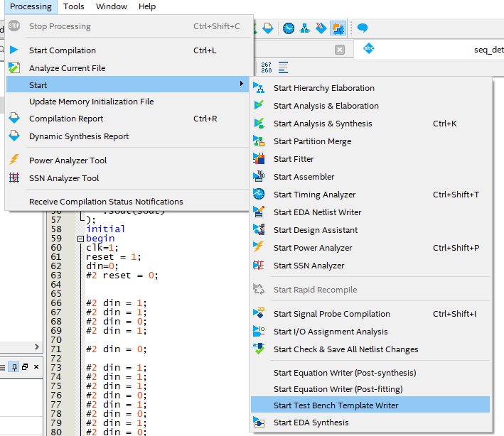504x436 pixels.
Task: Click the Power Analyzer Tool lightning icon
Action: coord(14,160)
